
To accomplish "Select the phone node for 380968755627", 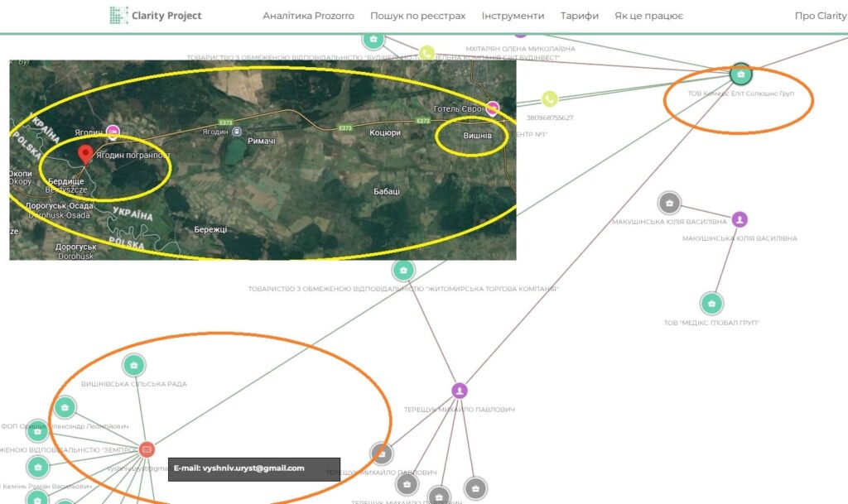I will (x=550, y=99).
